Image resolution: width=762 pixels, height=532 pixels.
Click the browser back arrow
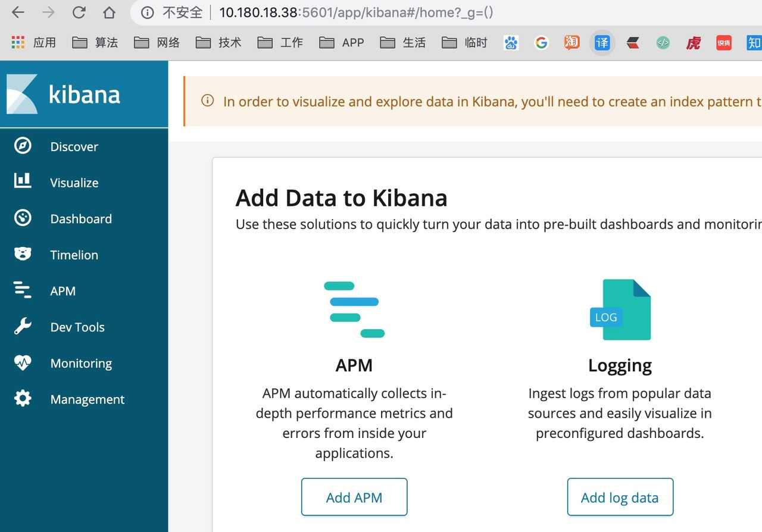click(18, 12)
